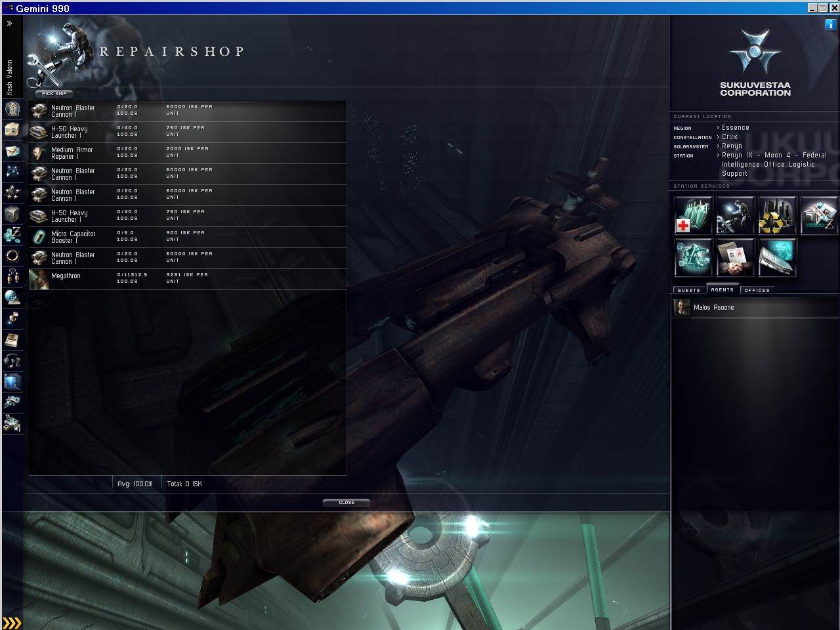This screenshot has width=840, height=630.
Task: Open the star map constellation sidebar icon
Action: (x=12, y=172)
